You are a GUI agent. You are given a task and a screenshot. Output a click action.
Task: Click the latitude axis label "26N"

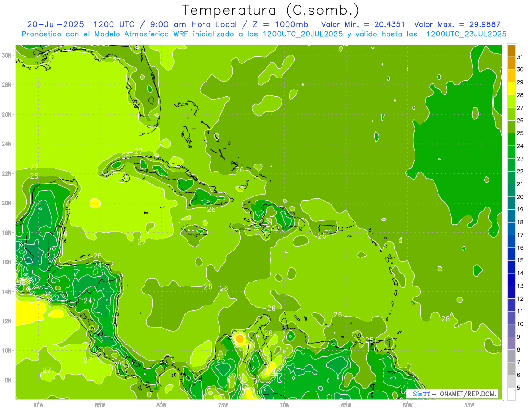[x=8, y=114]
